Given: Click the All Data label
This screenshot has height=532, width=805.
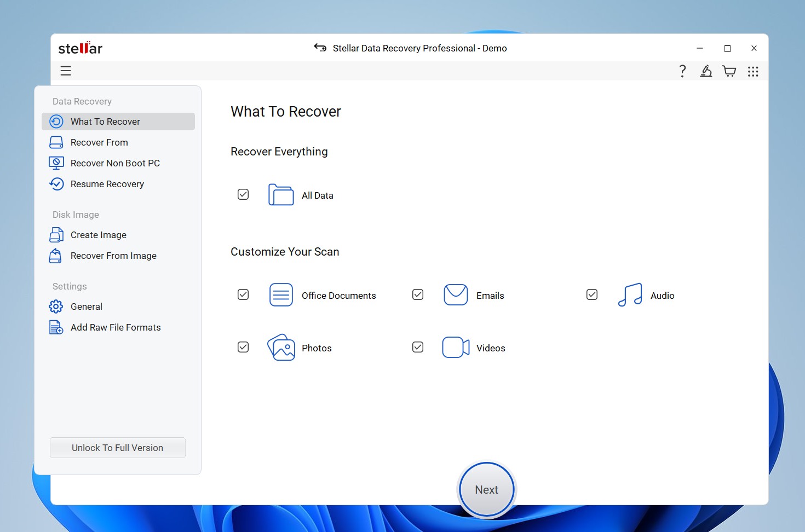Looking at the screenshot, I should (x=318, y=195).
